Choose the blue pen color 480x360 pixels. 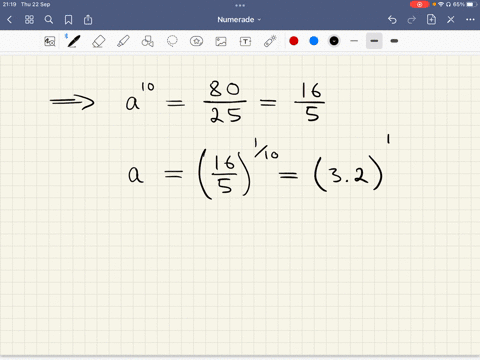314,41
